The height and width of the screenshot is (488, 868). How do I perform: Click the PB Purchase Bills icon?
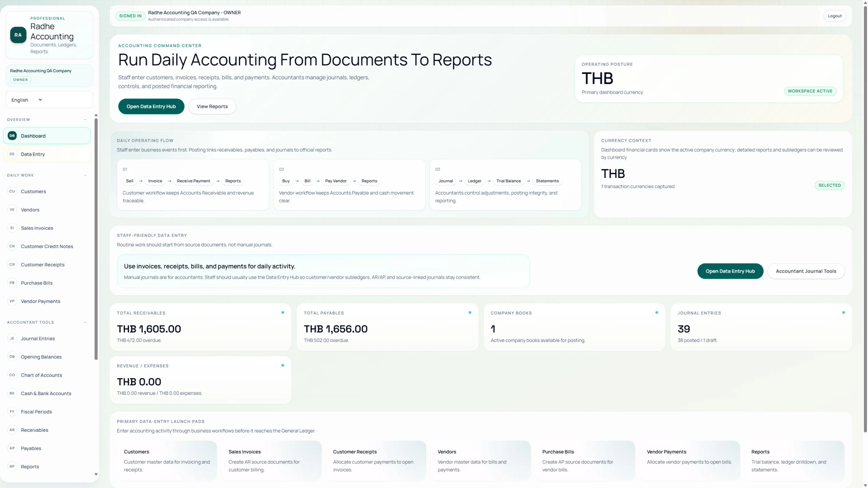pyautogui.click(x=12, y=283)
